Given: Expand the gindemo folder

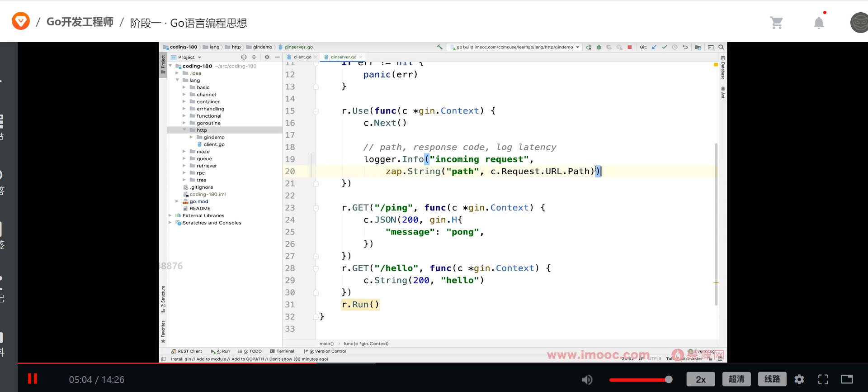Looking at the screenshot, I should pyautogui.click(x=192, y=137).
